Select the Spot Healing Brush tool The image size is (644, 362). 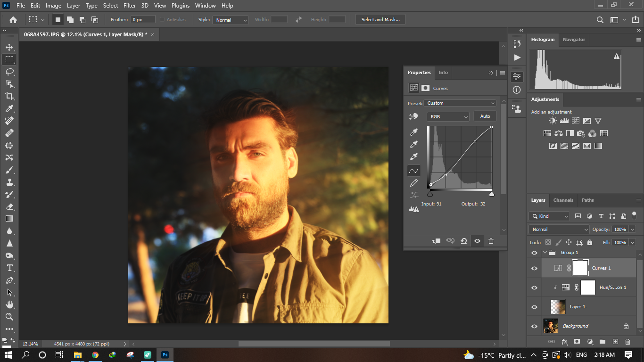click(x=9, y=121)
